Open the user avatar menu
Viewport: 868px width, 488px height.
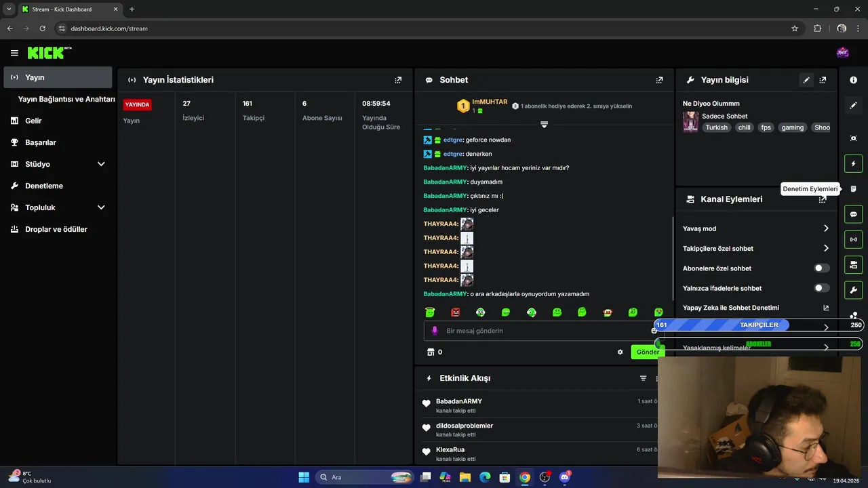click(x=842, y=53)
